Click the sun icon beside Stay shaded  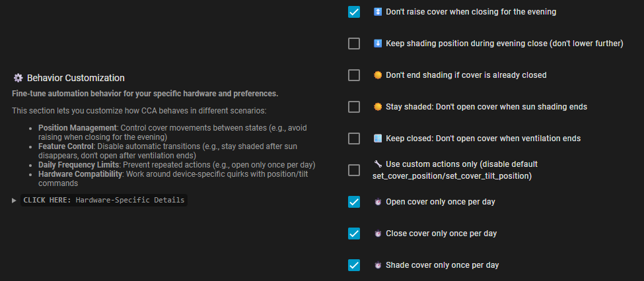pyautogui.click(x=378, y=107)
